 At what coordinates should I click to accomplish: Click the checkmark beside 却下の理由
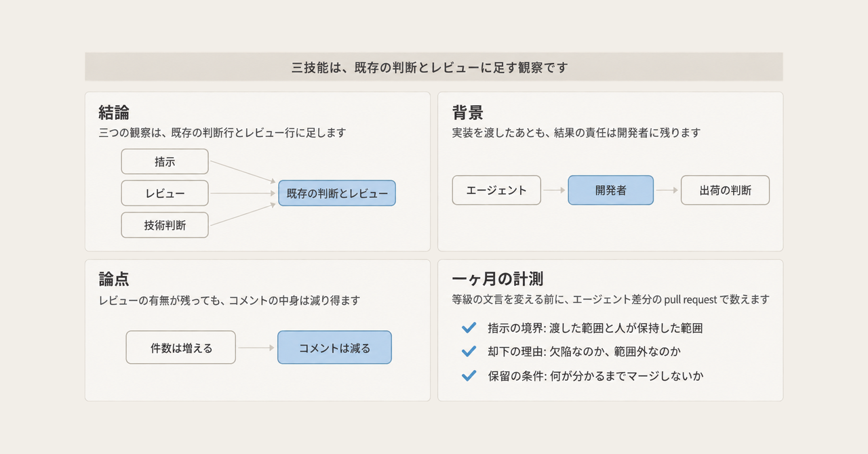pyautogui.click(x=468, y=351)
